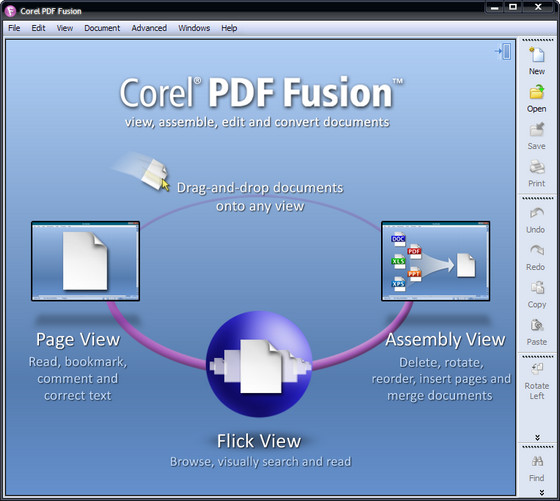Viewport: 560px width, 501px height.
Task: Click the Flick View sphere icon
Action: (259, 364)
